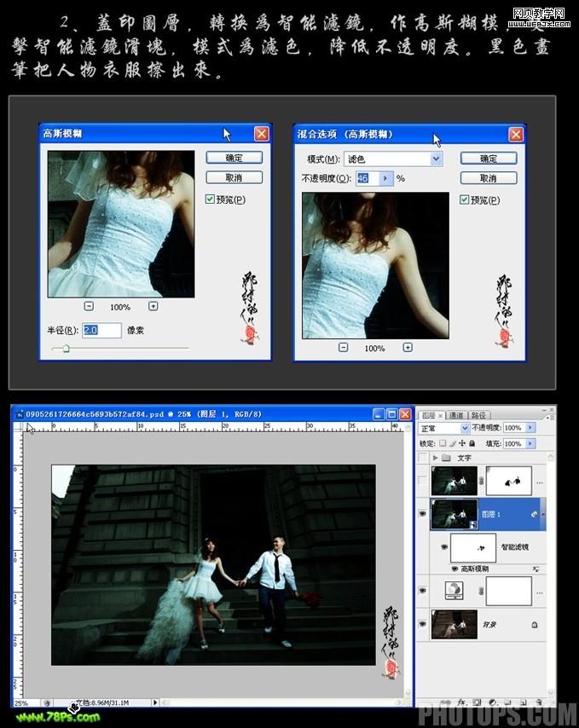This screenshot has height=728, width=579.
Task: Open the status bar info arrow menu
Action: point(155,703)
